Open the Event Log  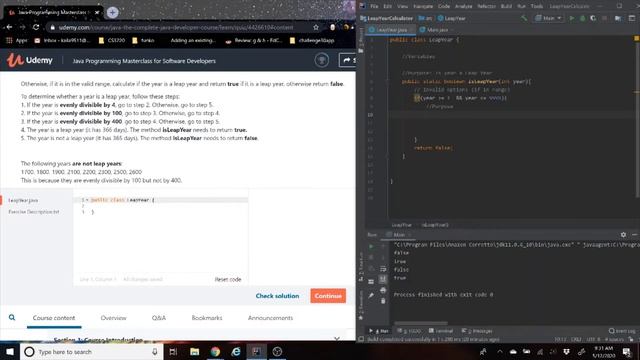point(622,331)
